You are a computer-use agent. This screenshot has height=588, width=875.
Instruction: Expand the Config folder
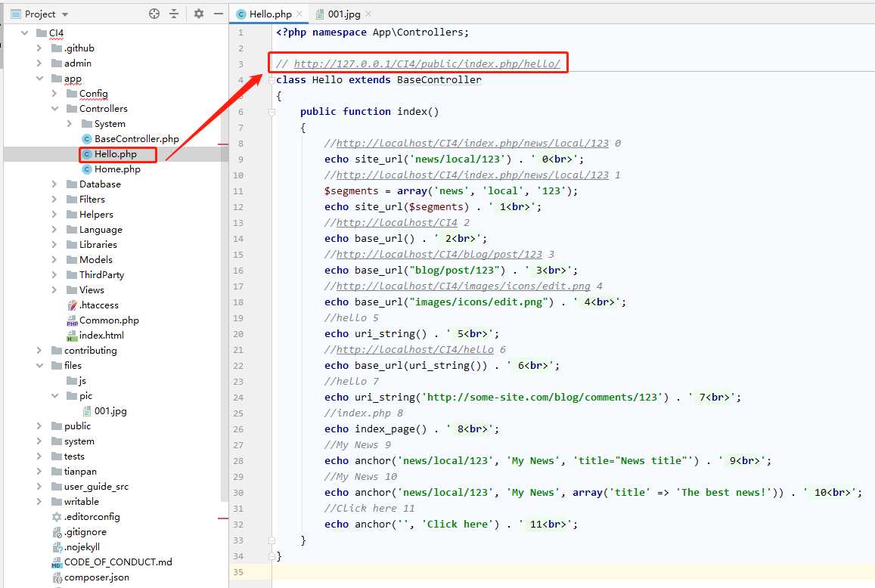pyautogui.click(x=54, y=93)
